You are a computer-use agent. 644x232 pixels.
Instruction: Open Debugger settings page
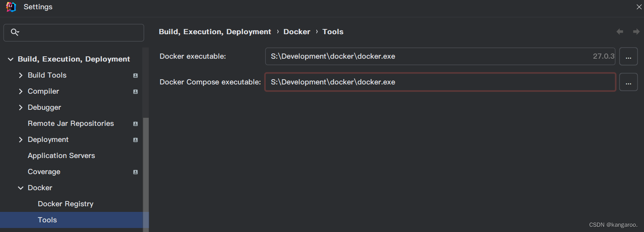point(44,107)
